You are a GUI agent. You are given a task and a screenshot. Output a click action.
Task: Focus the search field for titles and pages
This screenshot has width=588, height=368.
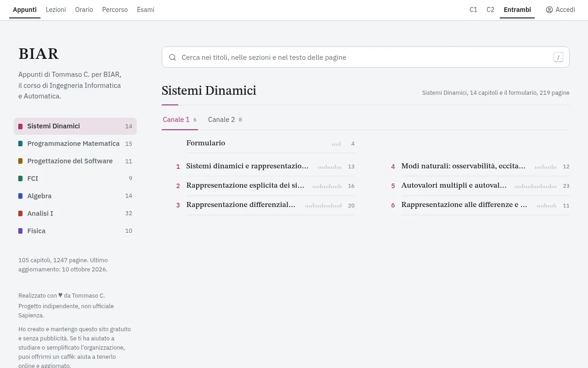click(366, 57)
